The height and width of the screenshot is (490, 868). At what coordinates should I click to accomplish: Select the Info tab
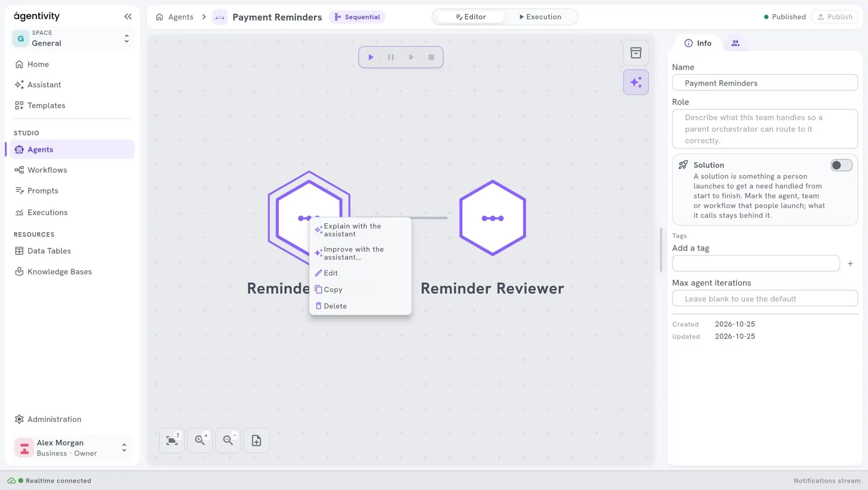698,43
